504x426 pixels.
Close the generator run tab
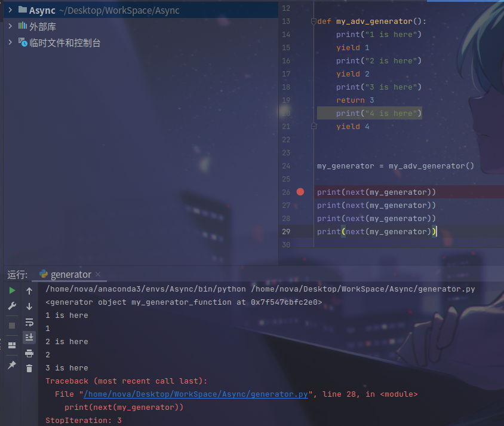98,275
